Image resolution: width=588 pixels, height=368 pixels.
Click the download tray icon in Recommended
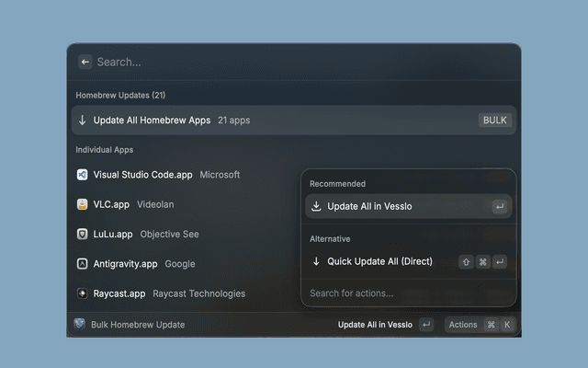(316, 206)
